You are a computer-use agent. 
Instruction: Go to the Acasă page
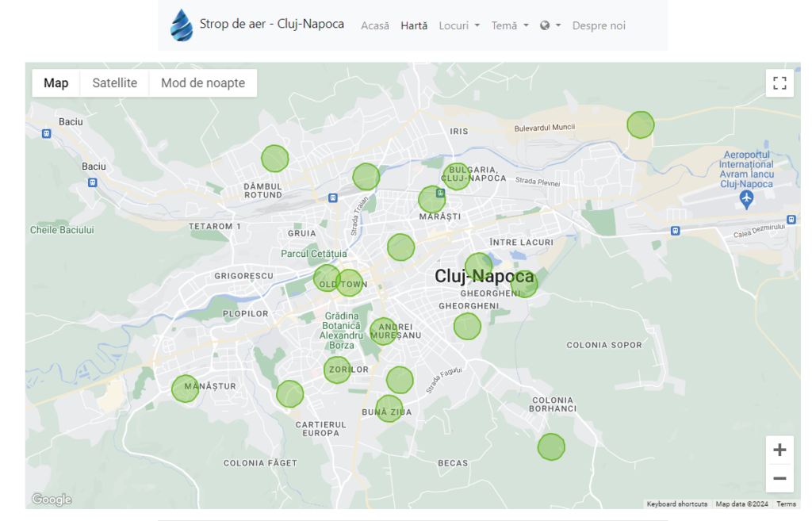tap(375, 25)
